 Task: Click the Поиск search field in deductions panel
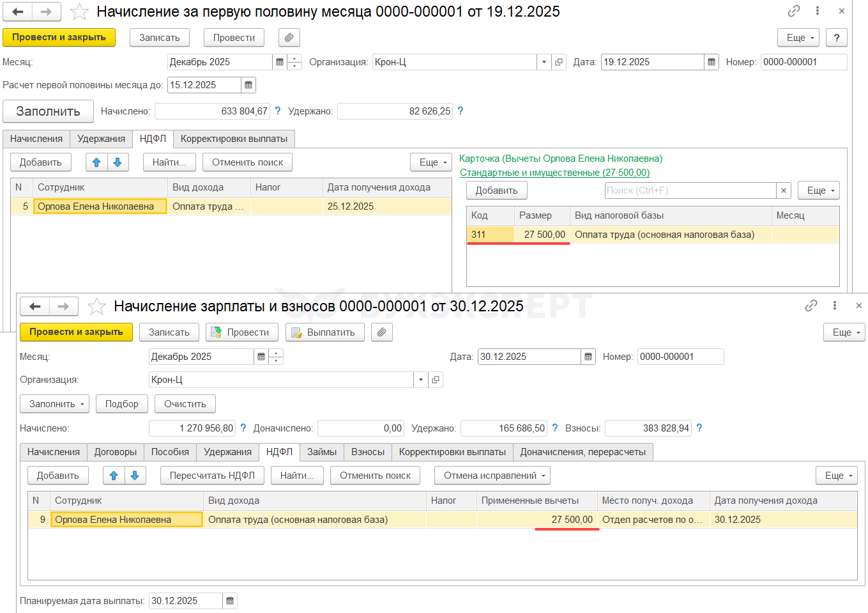(690, 190)
